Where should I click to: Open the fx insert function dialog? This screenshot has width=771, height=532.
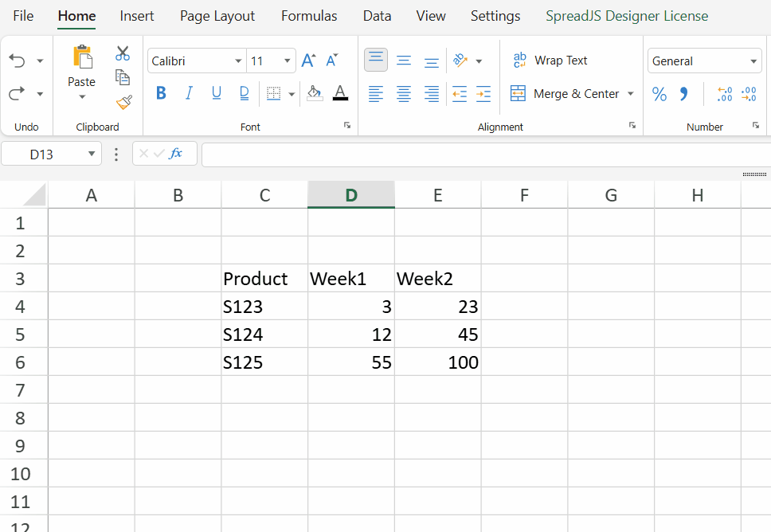(x=175, y=154)
